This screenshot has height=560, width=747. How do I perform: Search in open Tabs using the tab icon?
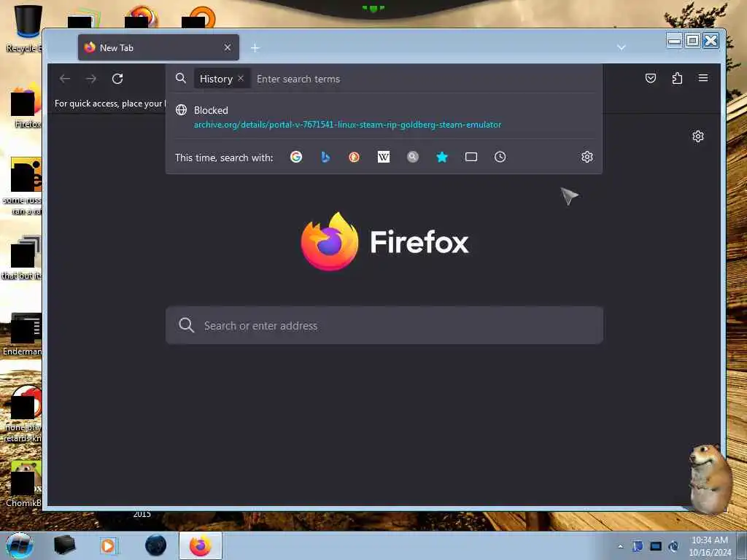click(471, 157)
